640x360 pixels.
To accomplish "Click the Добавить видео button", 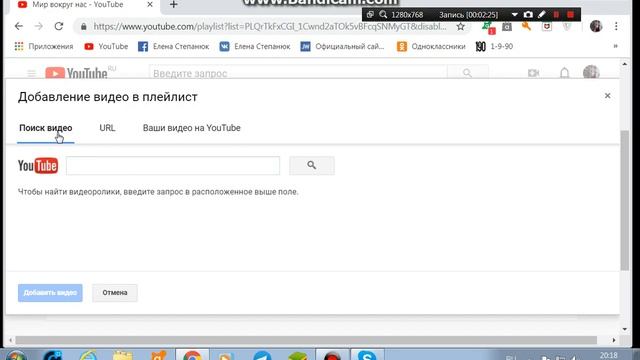I will tap(50, 293).
